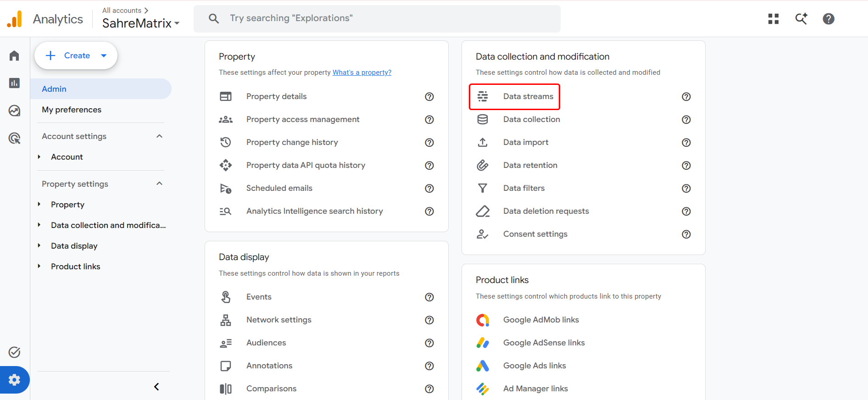Screen dimensions: 868x400
Task: Open the Advertising icon in left rail
Action: (x=14, y=138)
